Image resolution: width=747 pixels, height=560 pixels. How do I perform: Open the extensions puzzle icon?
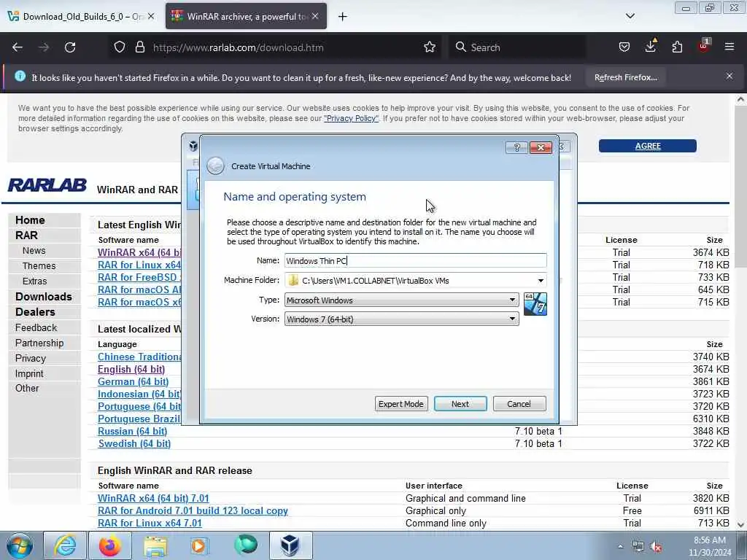(677, 47)
